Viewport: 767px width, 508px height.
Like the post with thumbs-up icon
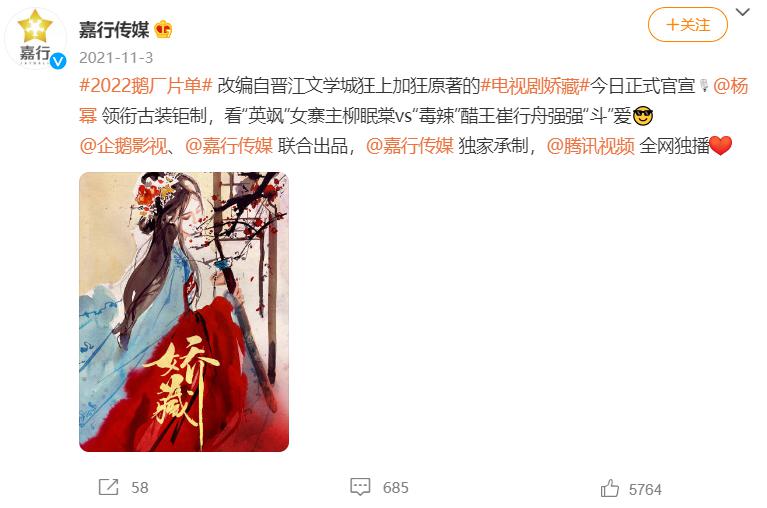coord(609,488)
